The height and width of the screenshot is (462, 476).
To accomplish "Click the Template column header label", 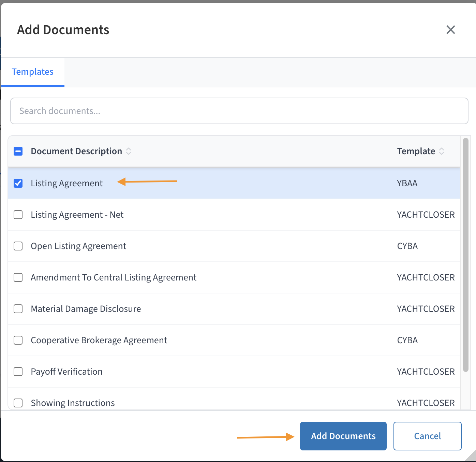I will tap(416, 151).
